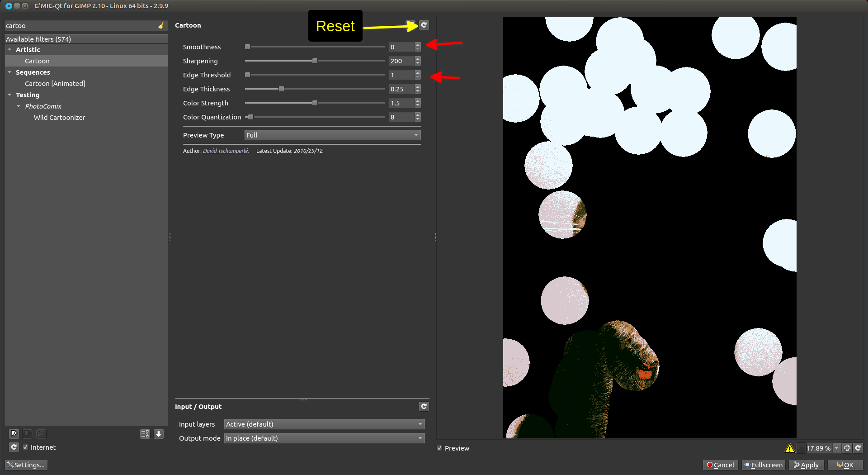Open the Settings... dialog
Screen dimensions: 868x475
[x=26, y=465]
